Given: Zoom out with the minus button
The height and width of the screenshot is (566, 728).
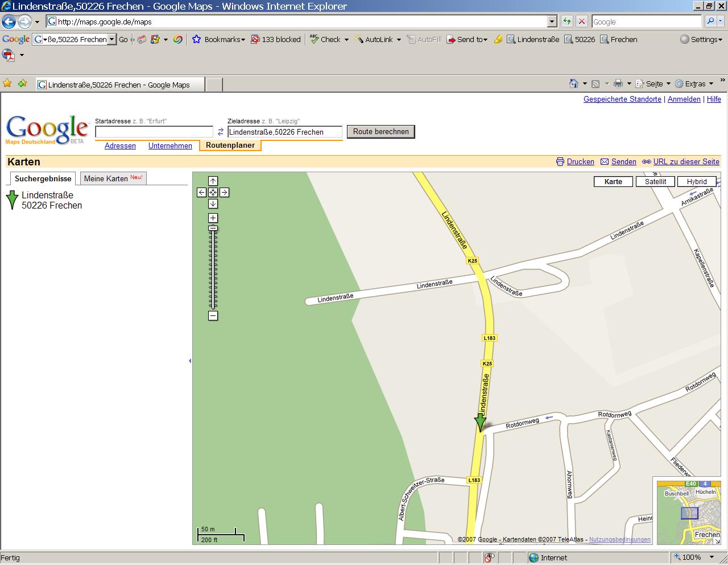Looking at the screenshot, I should pyautogui.click(x=213, y=315).
